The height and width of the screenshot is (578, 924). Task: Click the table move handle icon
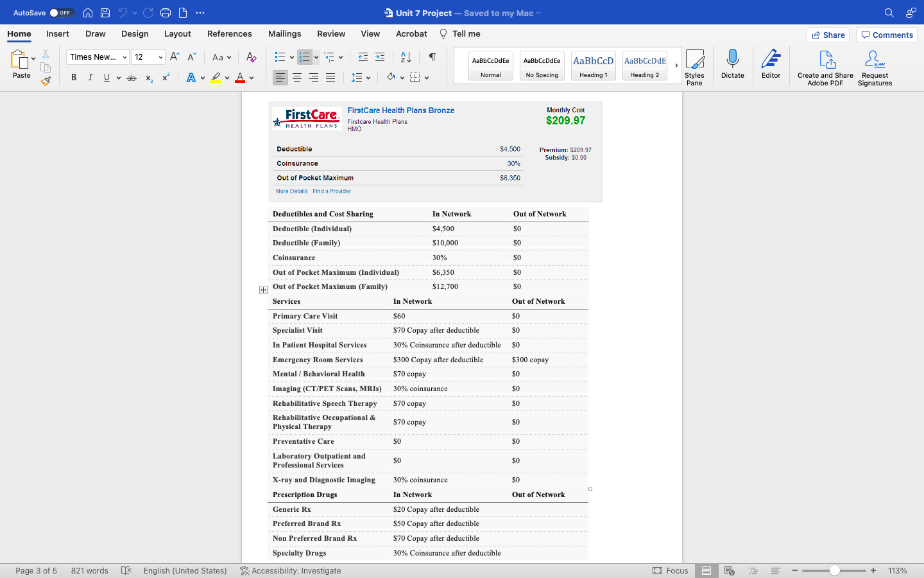263,290
